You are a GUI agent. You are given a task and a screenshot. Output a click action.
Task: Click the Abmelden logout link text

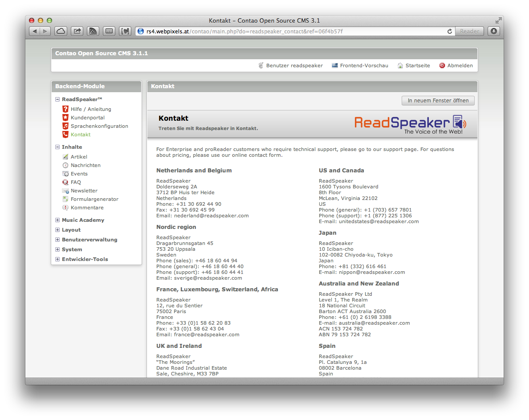point(460,65)
